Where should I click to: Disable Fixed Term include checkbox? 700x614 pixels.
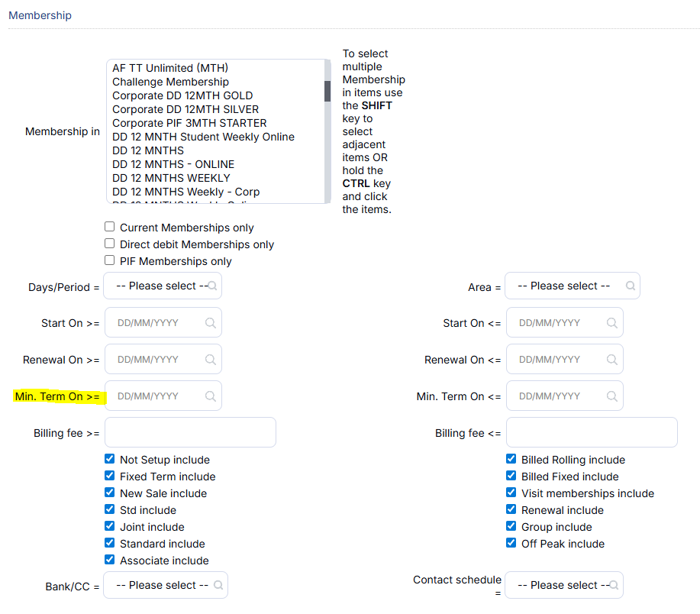click(x=109, y=476)
